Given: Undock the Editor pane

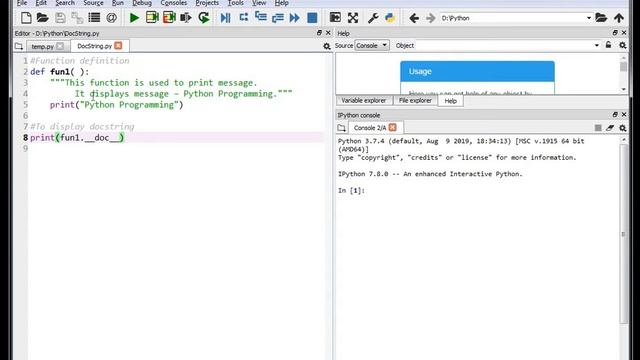Looking at the screenshot, I should (319, 33).
